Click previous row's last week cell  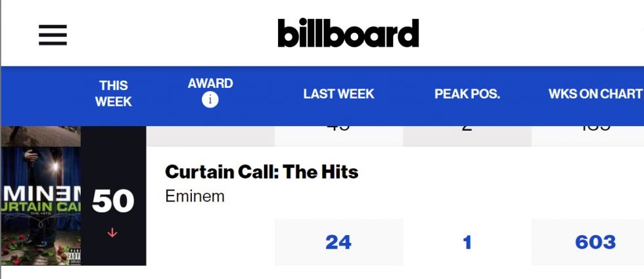pos(338,137)
